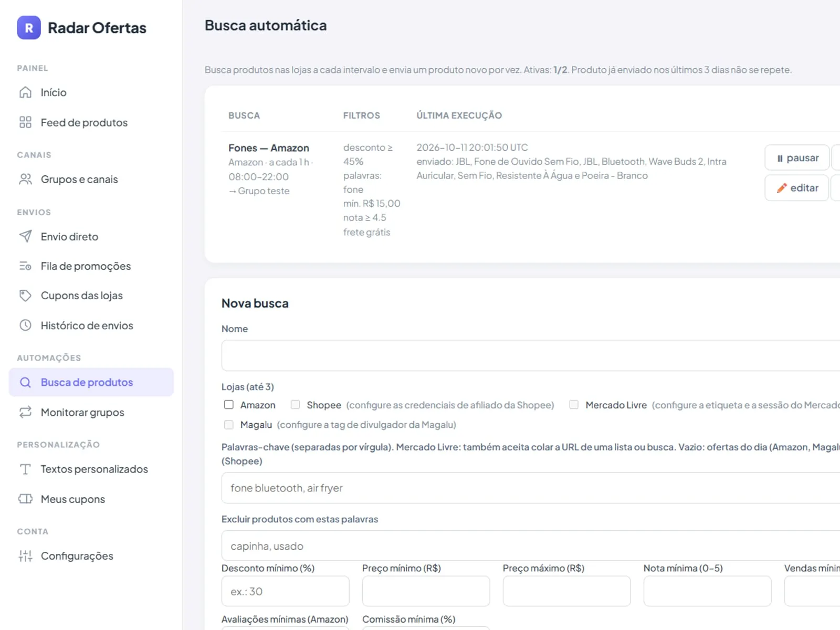Check the Amazon store checkbox
This screenshot has height=630, width=840.
(x=229, y=405)
